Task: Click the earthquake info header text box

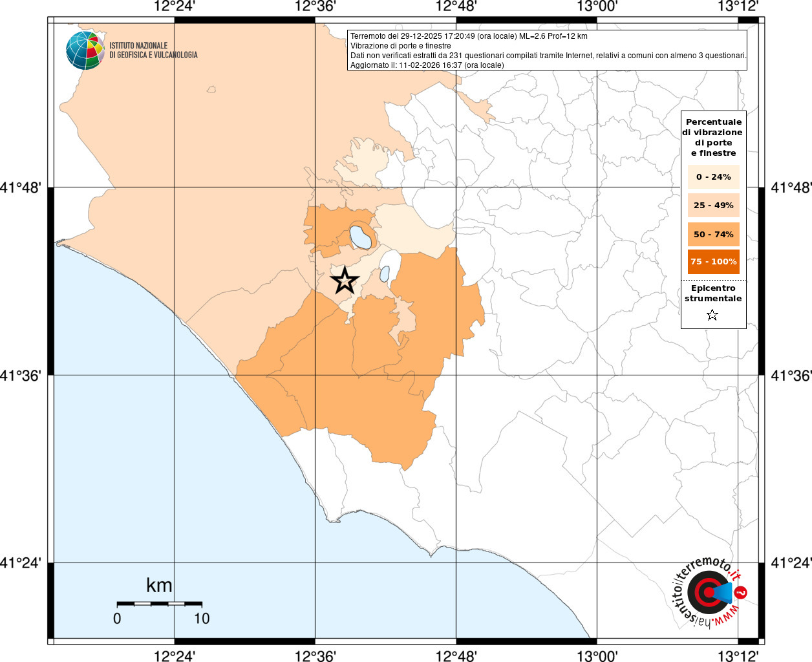Action: [547, 50]
